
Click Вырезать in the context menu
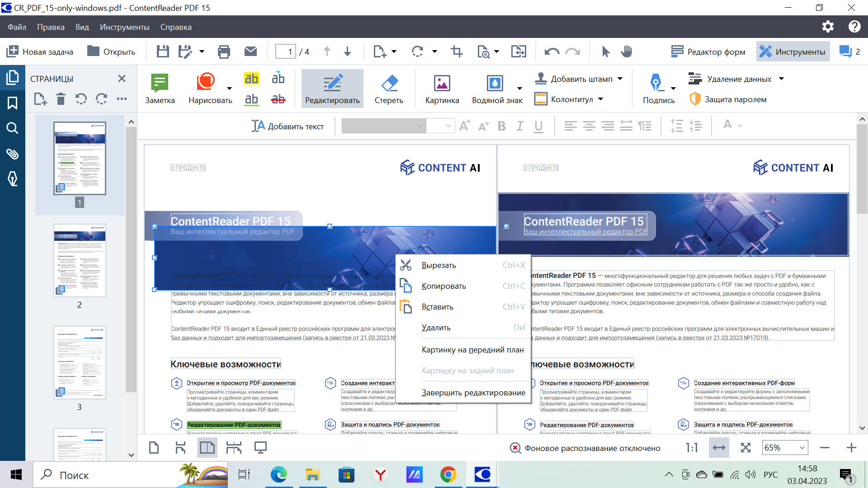pyautogui.click(x=438, y=265)
